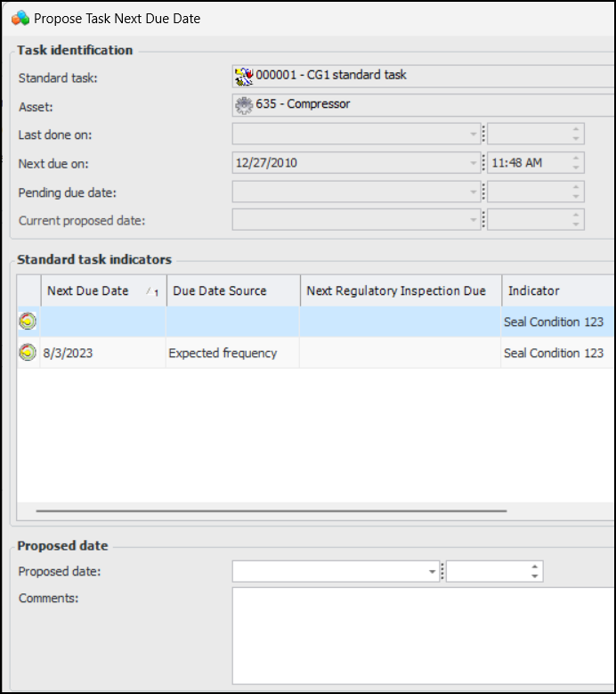
Task: Open the Proposed date calendar dropdown
Action: pos(433,571)
